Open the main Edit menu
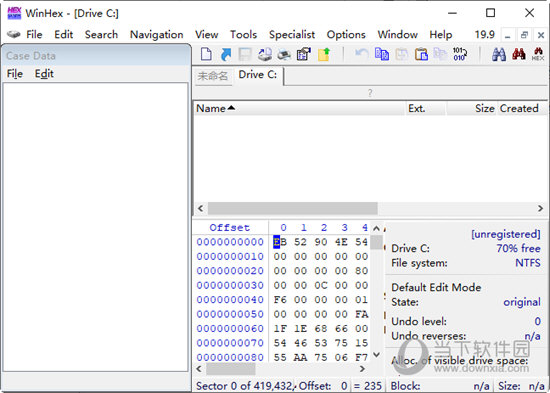 (63, 34)
